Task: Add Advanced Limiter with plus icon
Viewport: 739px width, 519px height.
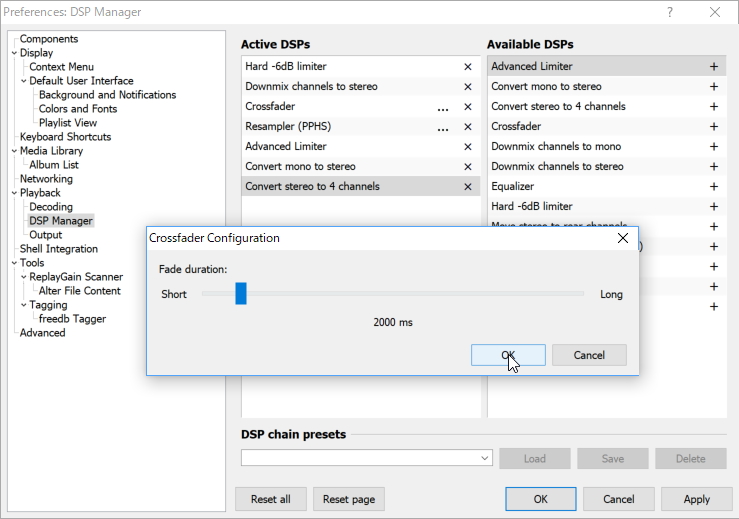Action: pyautogui.click(x=713, y=67)
